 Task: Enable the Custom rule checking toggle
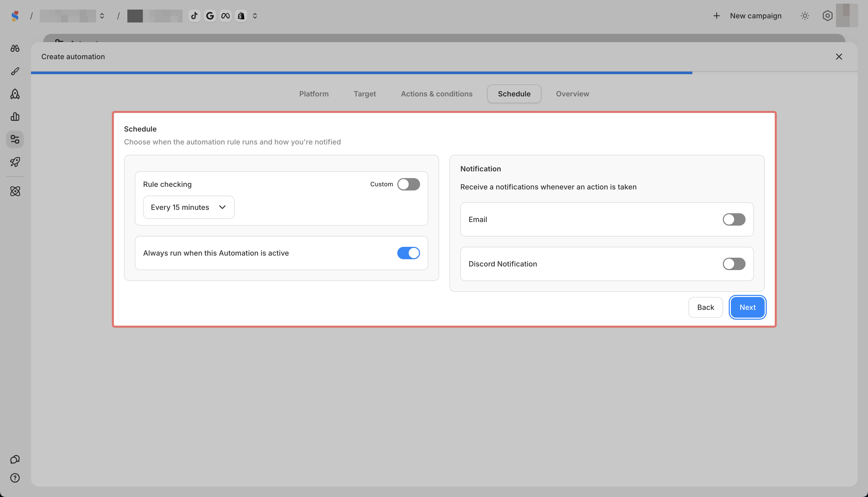click(x=408, y=184)
